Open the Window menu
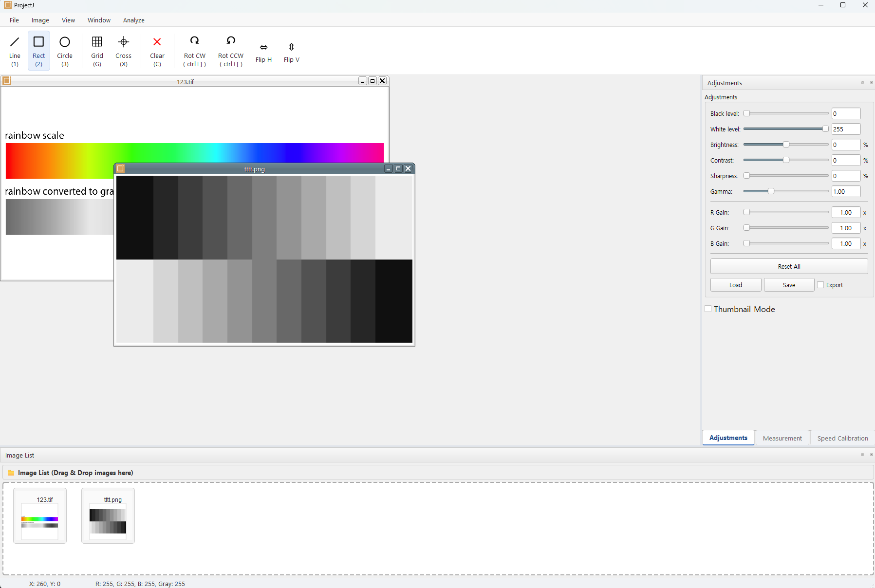875x588 pixels. (99, 20)
